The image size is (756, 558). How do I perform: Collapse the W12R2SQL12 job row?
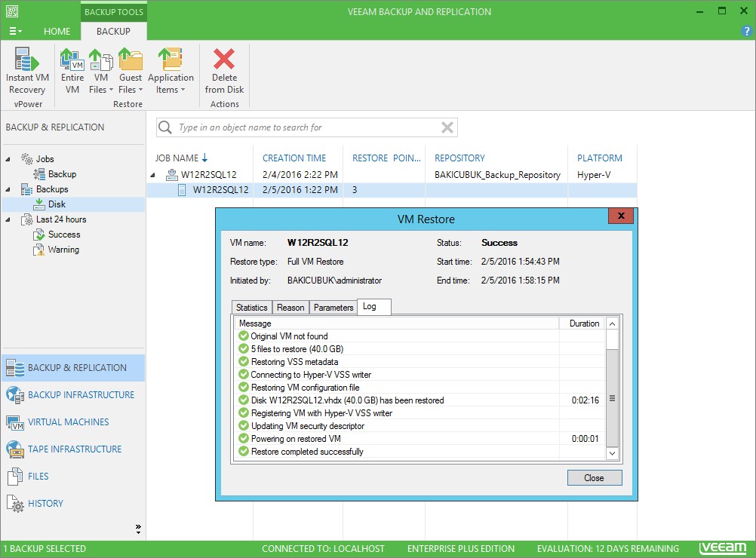click(153, 175)
